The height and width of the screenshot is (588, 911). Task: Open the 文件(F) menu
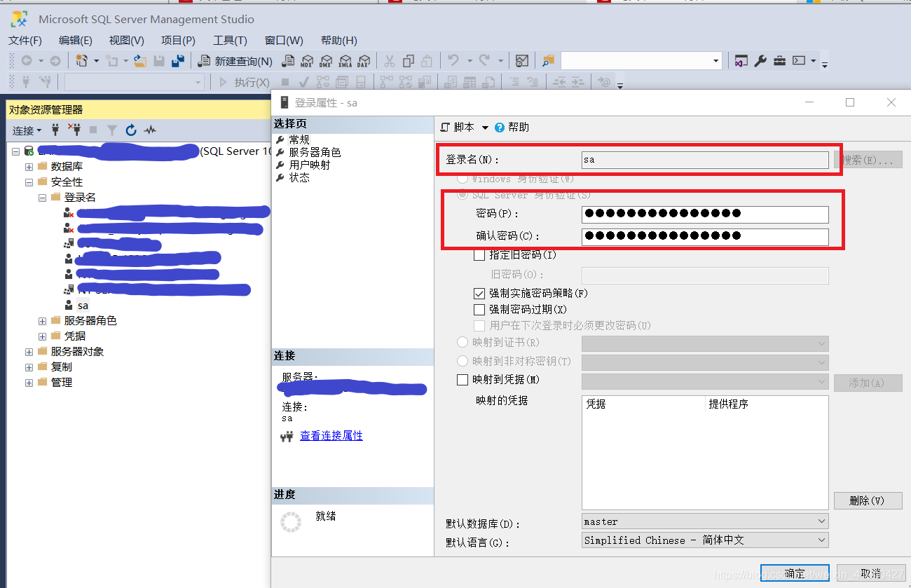(x=25, y=41)
